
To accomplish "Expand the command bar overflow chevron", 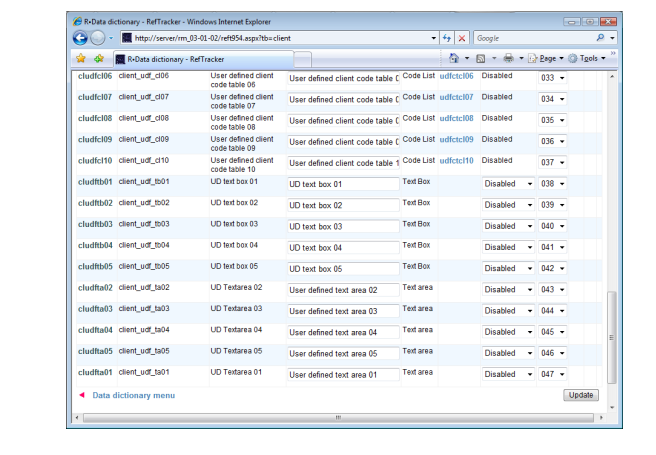I will pos(613,54).
